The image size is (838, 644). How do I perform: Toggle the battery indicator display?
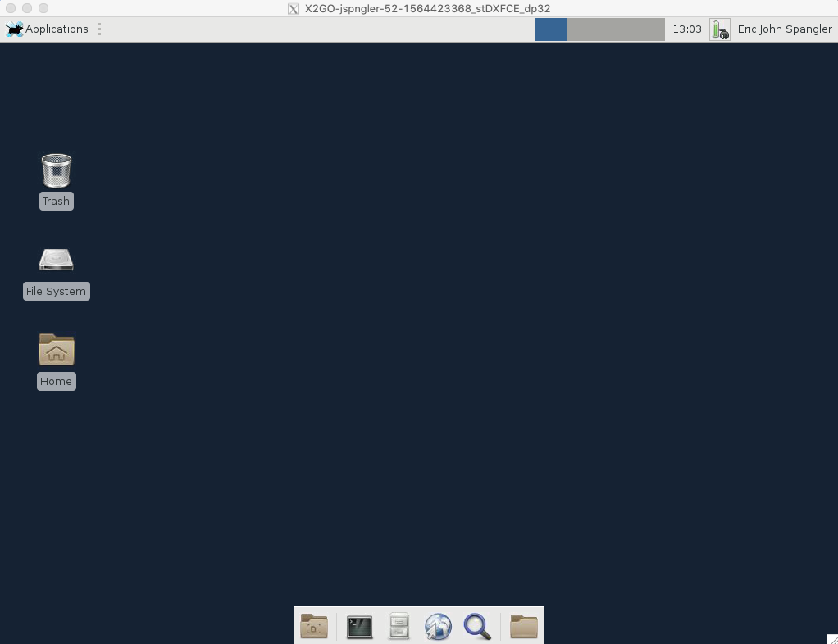[x=720, y=29]
